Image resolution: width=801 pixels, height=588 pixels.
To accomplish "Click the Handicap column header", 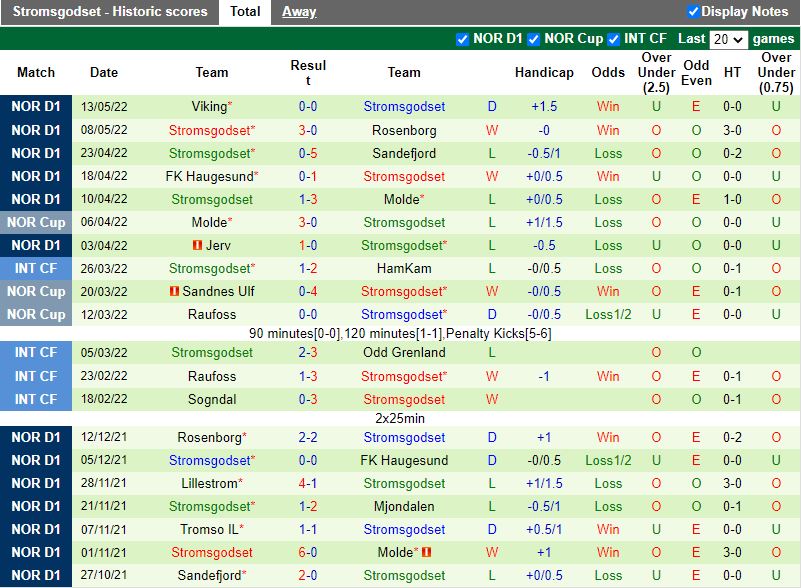I will pos(544,72).
